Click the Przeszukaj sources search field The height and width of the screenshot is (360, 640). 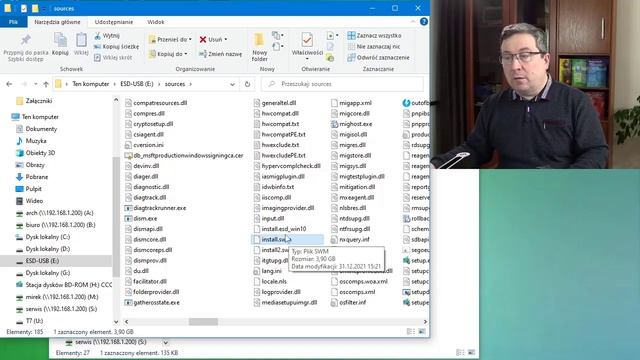click(343, 84)
